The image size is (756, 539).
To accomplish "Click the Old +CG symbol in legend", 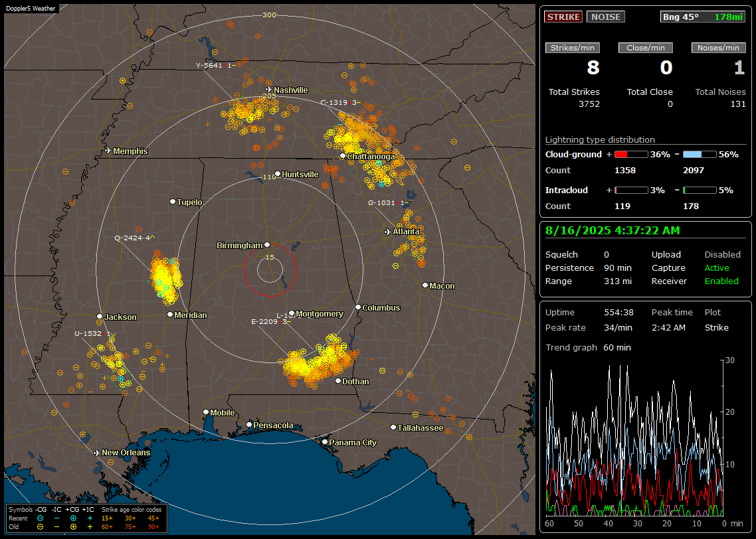I will coord(73,527).
